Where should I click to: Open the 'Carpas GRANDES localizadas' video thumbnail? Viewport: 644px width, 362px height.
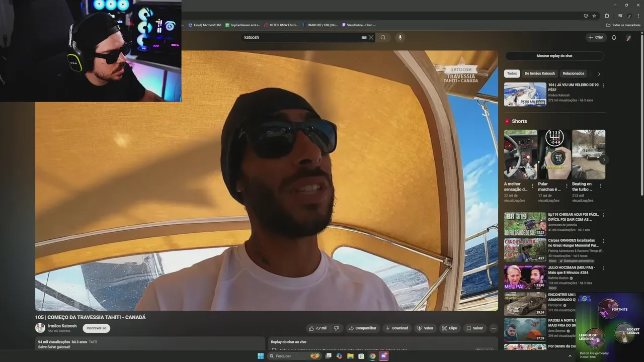[525, 250]
